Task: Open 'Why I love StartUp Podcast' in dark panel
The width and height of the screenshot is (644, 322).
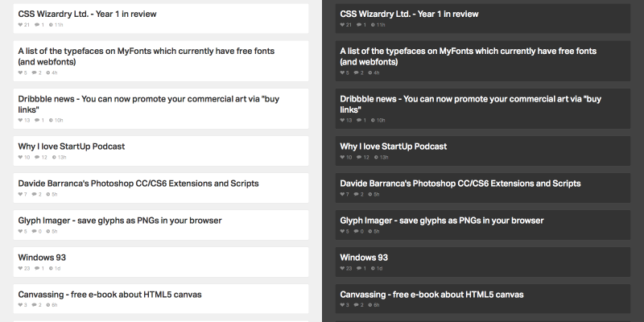Action: pyautogui.click(x=394, y=147)
